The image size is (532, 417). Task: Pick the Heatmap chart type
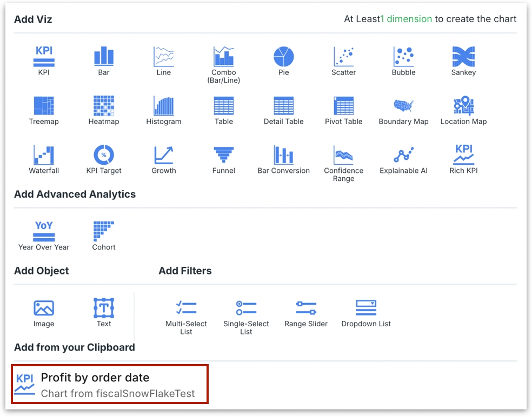(x=104, y=106)
